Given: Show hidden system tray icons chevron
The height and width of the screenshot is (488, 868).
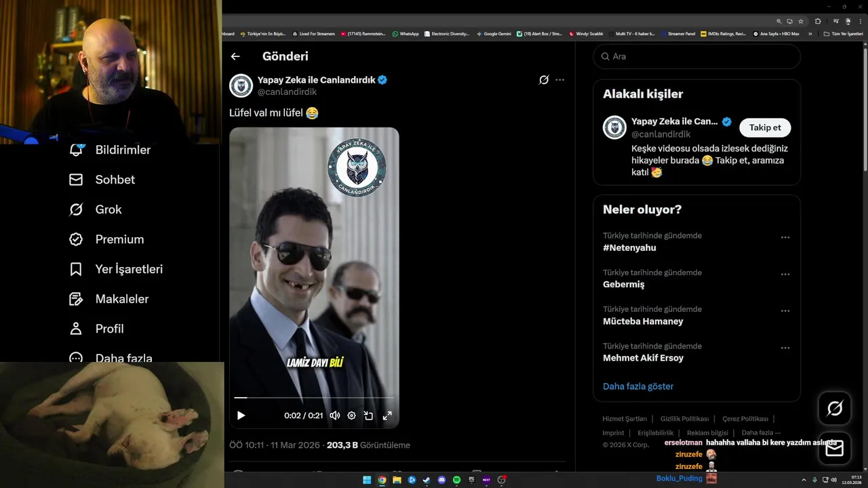Looking at the screenshot, I should 804,480.
